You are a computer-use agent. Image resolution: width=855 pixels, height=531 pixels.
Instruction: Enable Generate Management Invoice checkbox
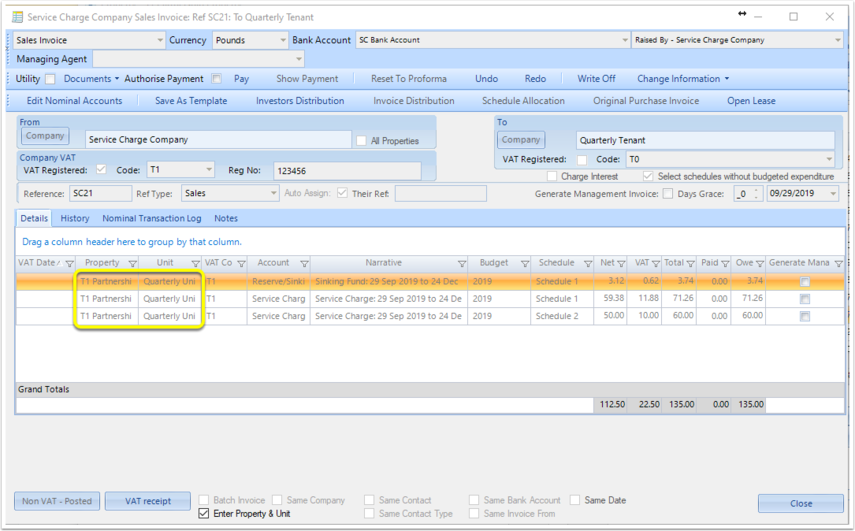[667, 194]
